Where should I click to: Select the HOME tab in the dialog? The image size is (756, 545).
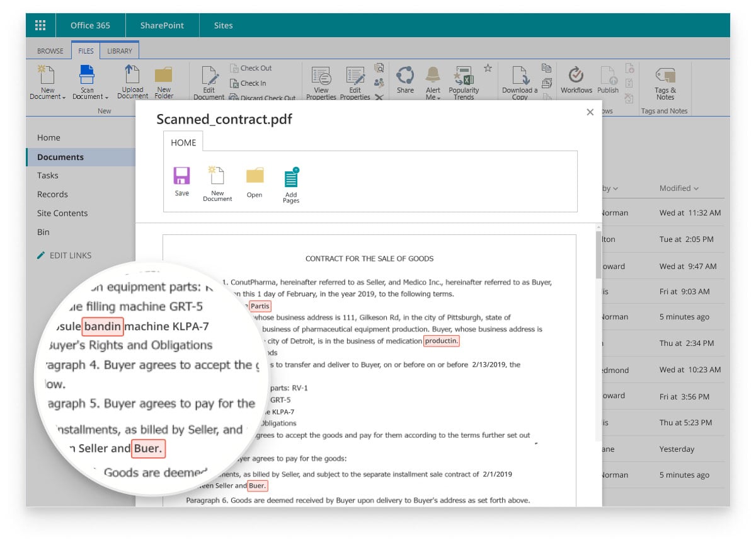click(183, 143)
